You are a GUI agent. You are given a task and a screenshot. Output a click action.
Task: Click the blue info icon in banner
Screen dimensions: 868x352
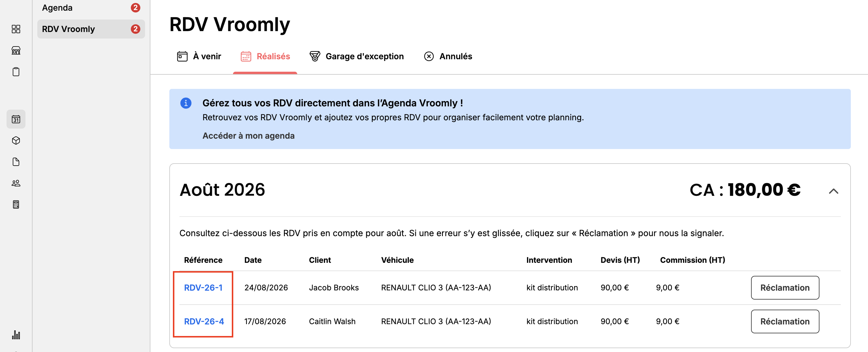186,103
